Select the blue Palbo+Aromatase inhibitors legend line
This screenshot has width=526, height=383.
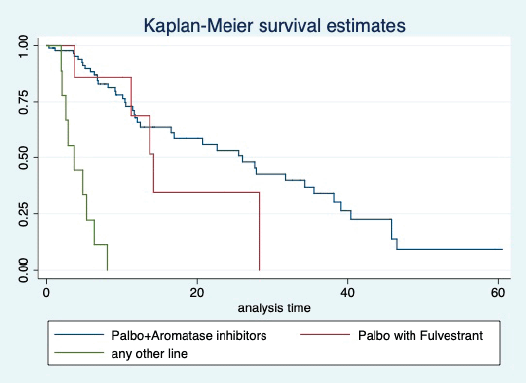click(x=79, y=335)
